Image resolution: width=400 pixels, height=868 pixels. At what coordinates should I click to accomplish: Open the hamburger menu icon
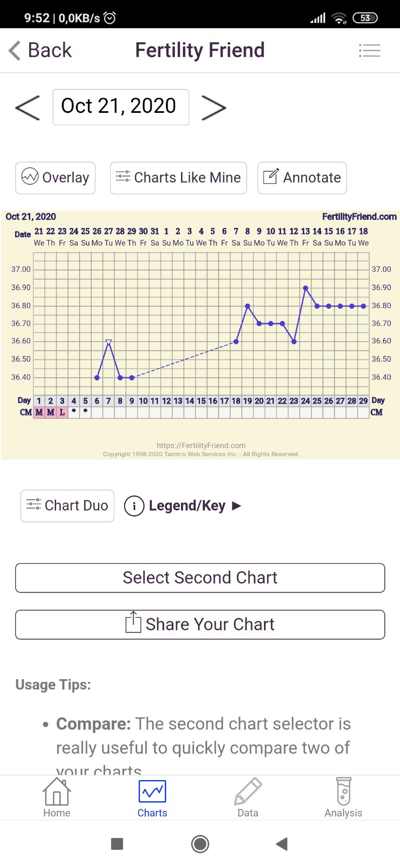(x=370, y=50)
